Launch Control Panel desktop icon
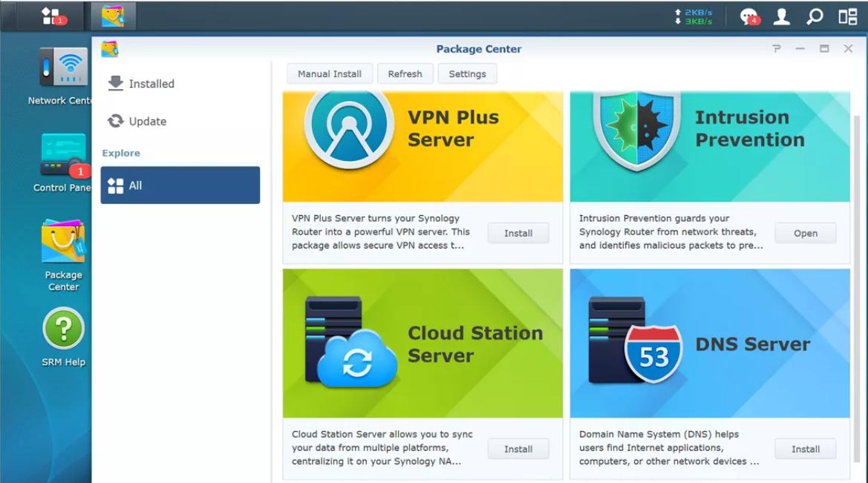This screenshot has width=868, height=483. pyautogui.click(x=62, y=162)
